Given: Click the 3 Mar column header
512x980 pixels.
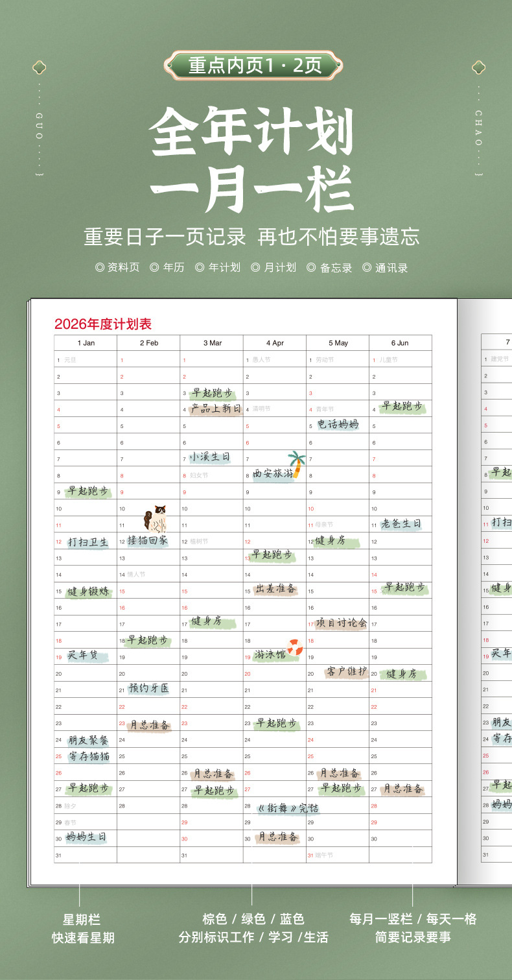Looking at the screenshot, I should click(x=212, y=343).
